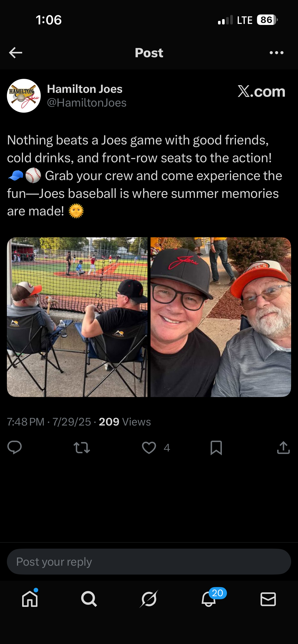Screen dimensions: 298x644
Task: Tap the reply speech bubble icon
Action: (x=15, y=447)
